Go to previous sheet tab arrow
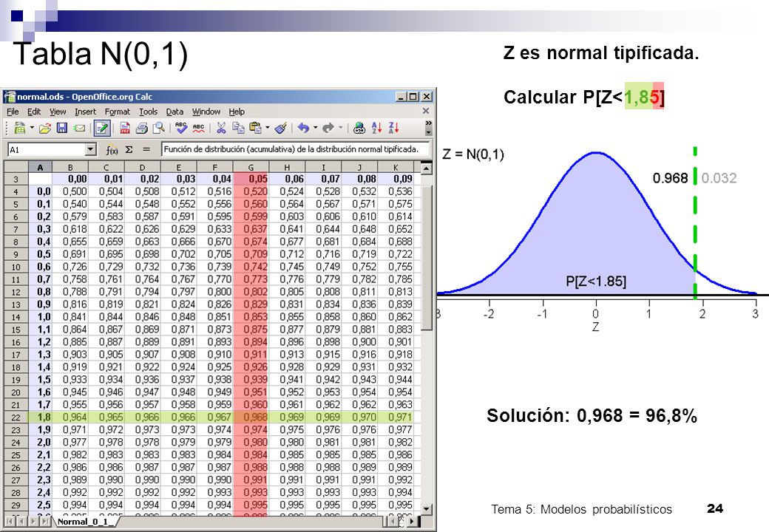This screenshot has width=769, height=532. point(21,522)
